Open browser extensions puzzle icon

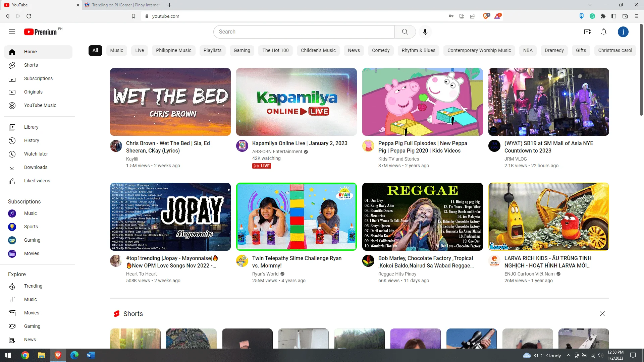point(603,16)
